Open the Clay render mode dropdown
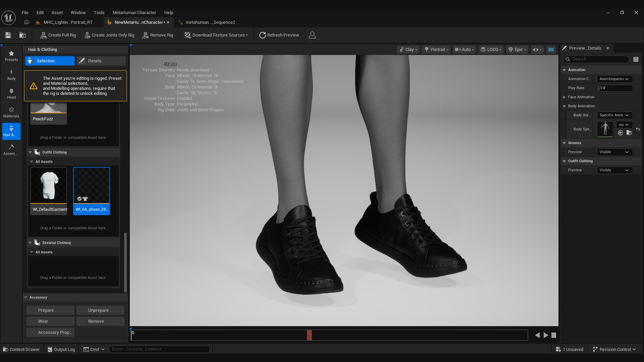The image size is (644, 362). pyautogui.click(x=408, y=49)
